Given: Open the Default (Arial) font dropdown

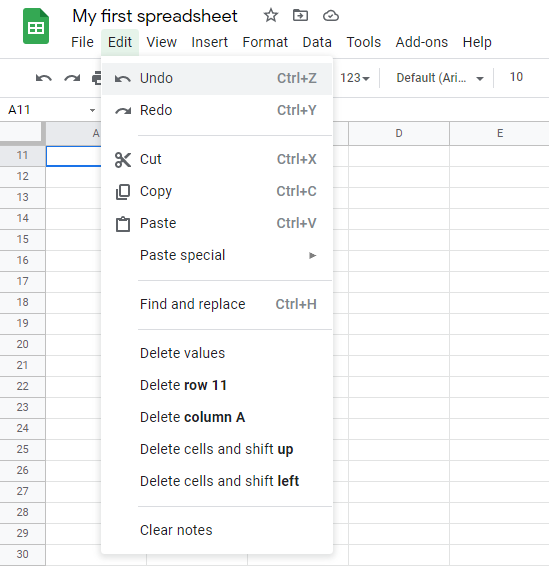Looking at the screenshot, I should click(440, 78).
